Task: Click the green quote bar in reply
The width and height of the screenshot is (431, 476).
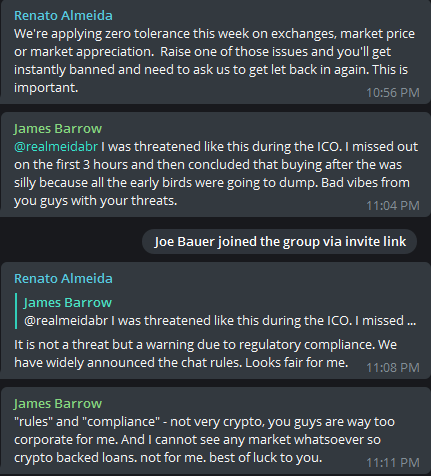Action: point(16,311)
